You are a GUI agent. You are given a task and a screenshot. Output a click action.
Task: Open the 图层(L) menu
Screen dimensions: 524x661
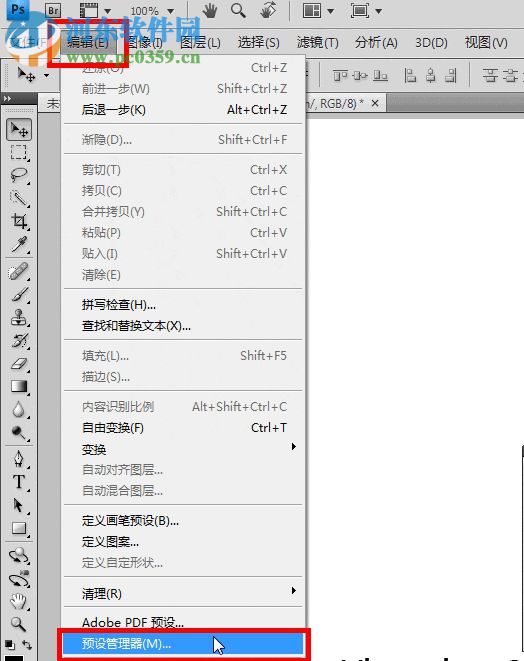(200, 43)
